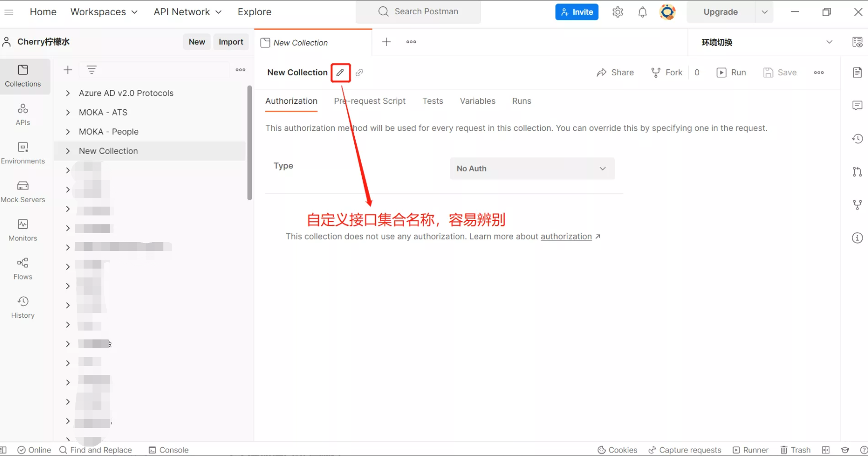The height and width of the screenshot is (456, 868).
Task: Switch to Variables tab
Action: [x=477, y=101]
